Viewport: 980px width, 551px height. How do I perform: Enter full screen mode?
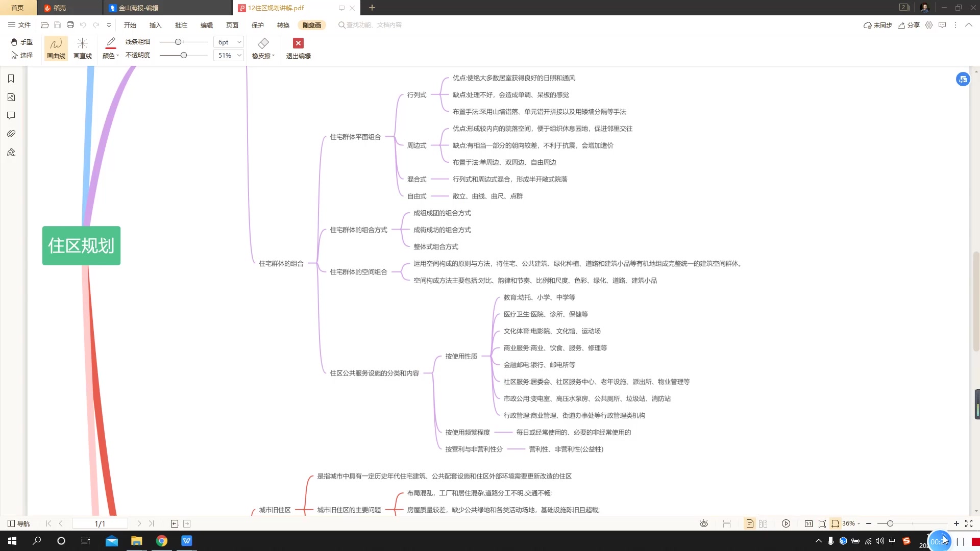coord(969,523)
